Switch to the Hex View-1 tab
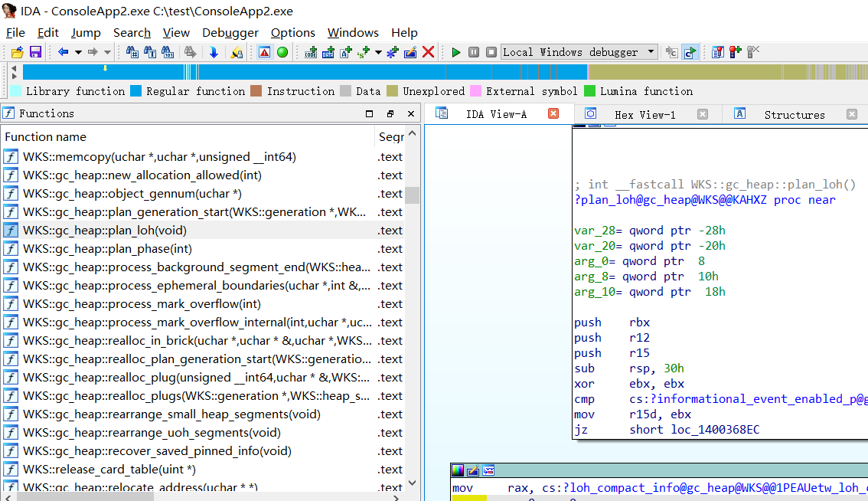 [644, 114]
